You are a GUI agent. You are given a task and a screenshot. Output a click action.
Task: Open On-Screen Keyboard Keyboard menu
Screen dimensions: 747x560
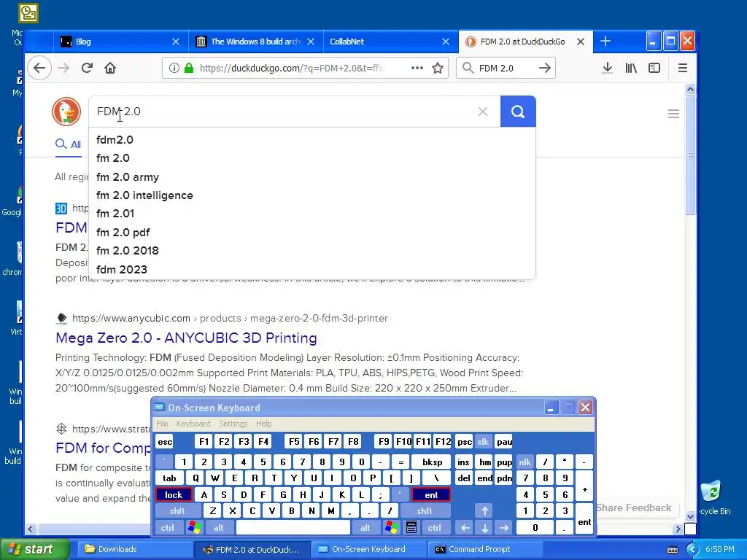tap(193, 424)
